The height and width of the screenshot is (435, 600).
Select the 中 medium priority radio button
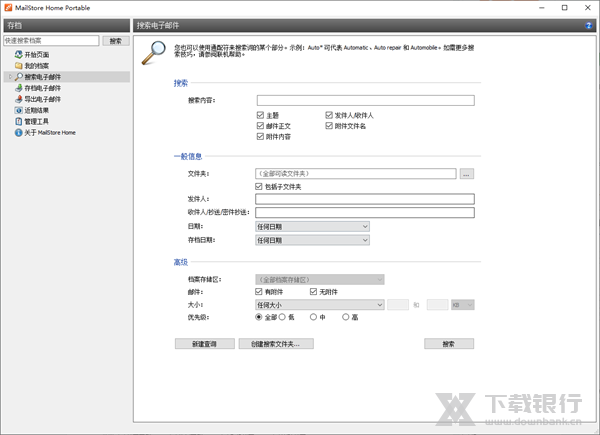tap(313, 317)
